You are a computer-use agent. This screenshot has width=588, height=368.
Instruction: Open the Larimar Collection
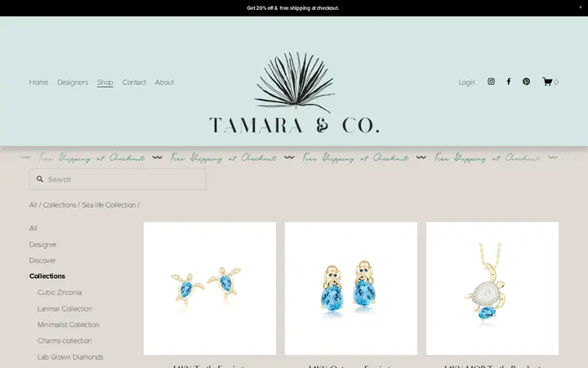(x=65, y=308)
